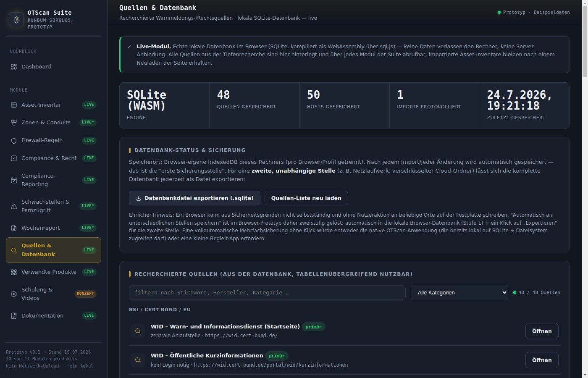This screenshot has height=378, width=588.
Task: Click the Datenbank-Status & Sicherung heading
Action: pyautogui.click(x=190, y=150)
